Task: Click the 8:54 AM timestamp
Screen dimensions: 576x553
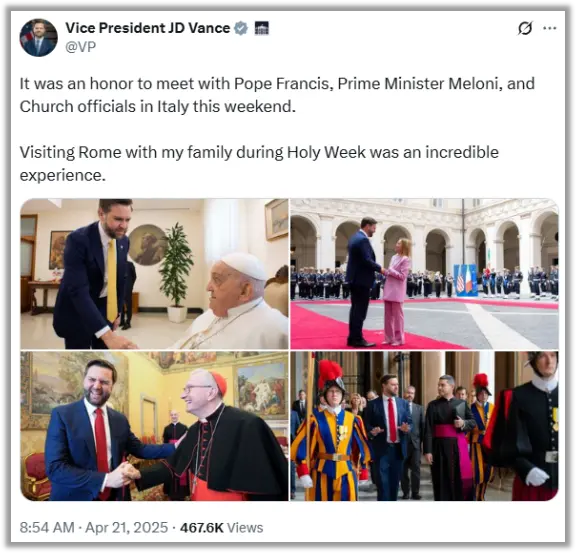Action: (x=47, y=528)
